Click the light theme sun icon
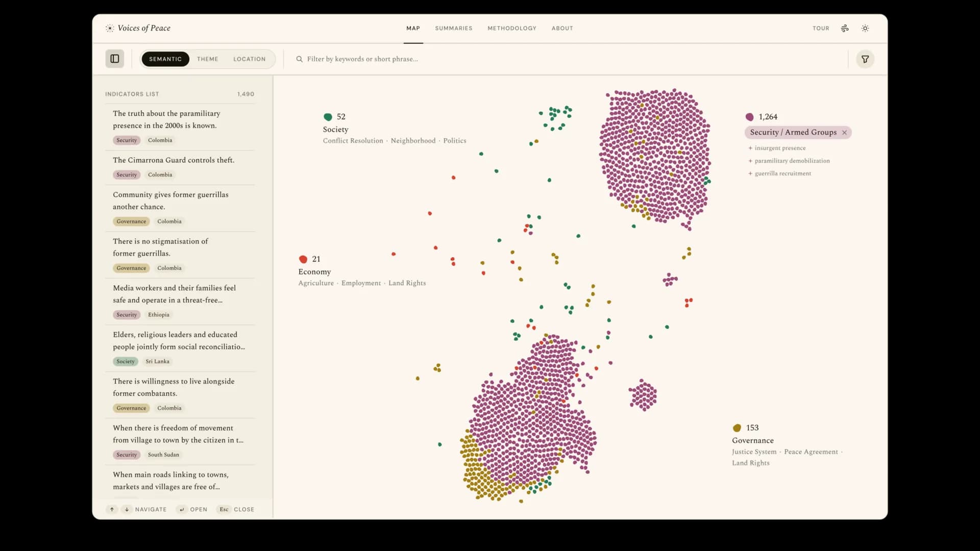Screen dimensions: 980x551 point(865,29)
